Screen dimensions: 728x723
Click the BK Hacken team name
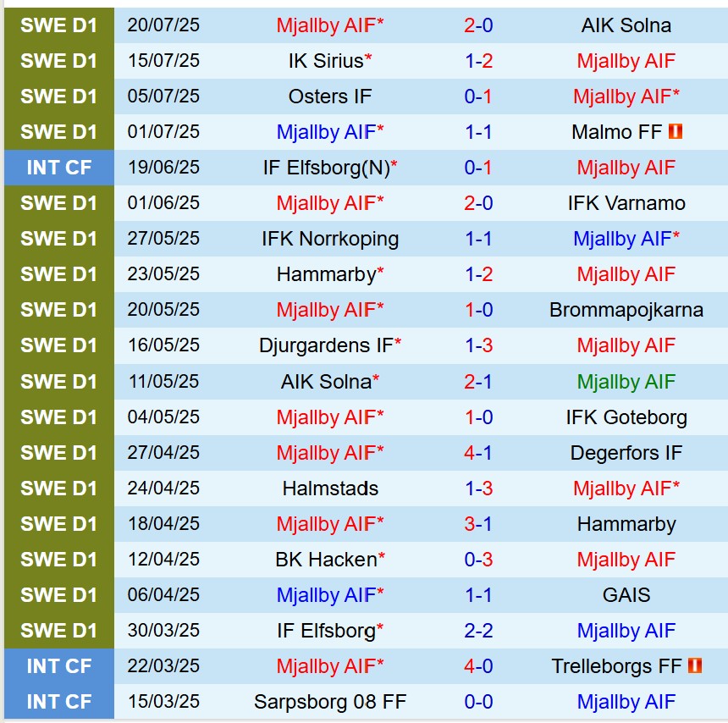click(326, 560)
